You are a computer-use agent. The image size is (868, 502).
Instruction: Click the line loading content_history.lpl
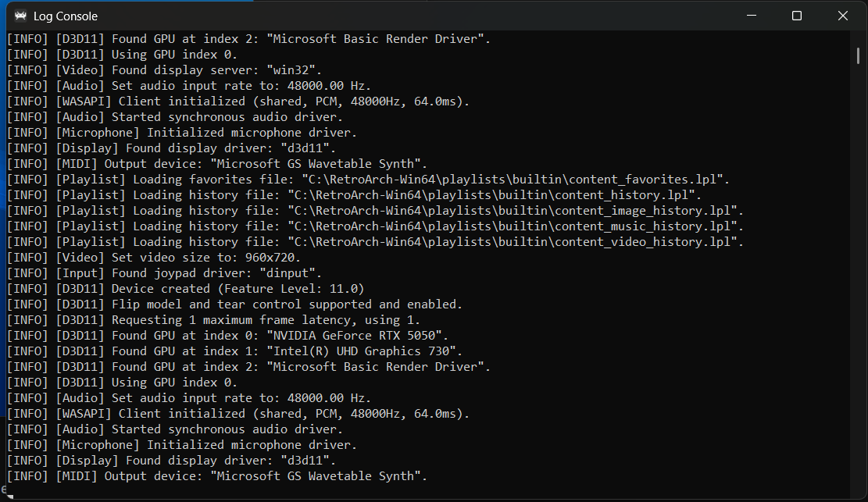click(354, 195)
